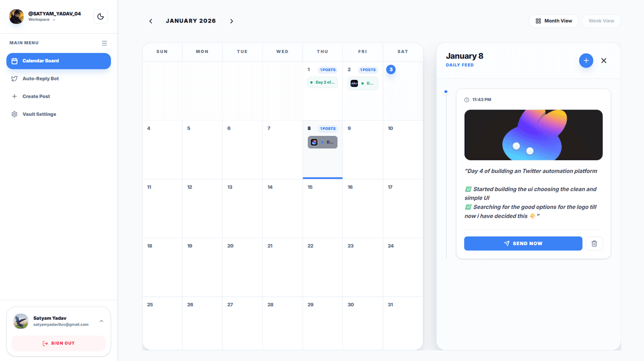
Task: Open Vault Settings gear item
Action: (x=39, y=114)
